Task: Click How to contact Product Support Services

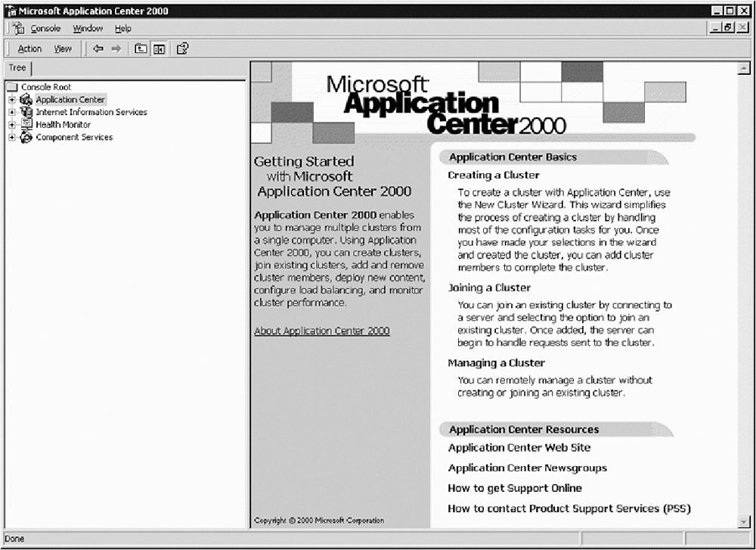Action: [x=569, y=508]
